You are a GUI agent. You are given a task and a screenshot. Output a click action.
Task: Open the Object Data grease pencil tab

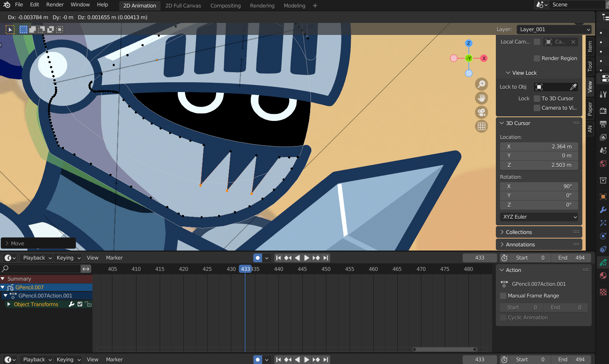[603, 262]
